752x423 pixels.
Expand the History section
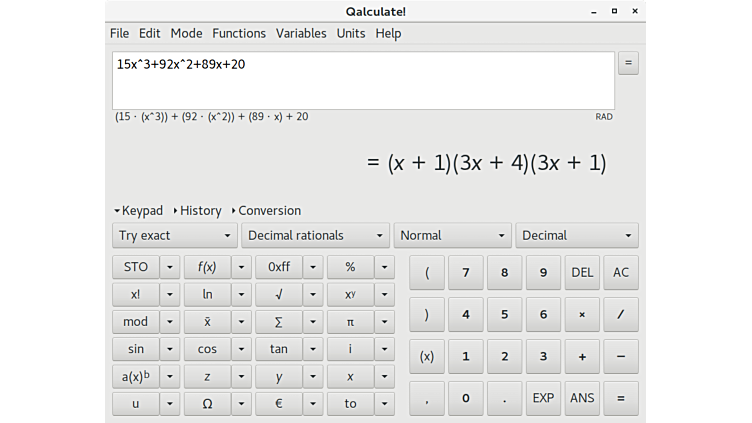coord(197,211)
